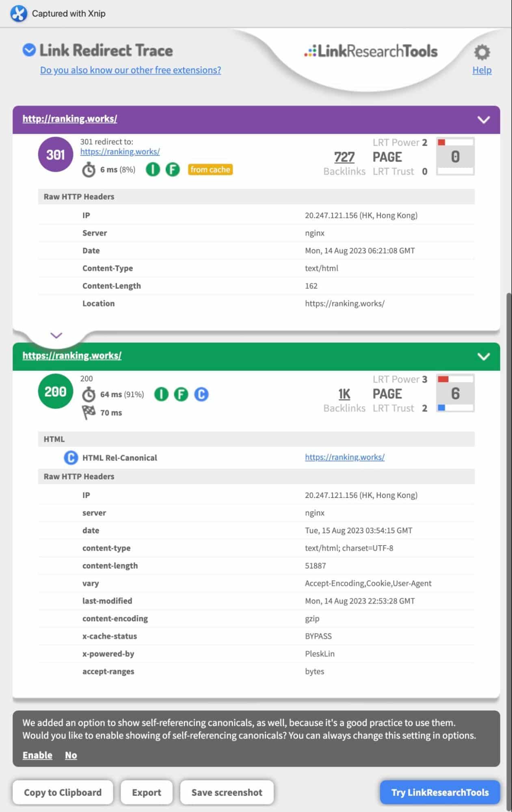Click the stopwatch icon next to 6 ms
Screen dimensions: 512x812
coord(89,170)
